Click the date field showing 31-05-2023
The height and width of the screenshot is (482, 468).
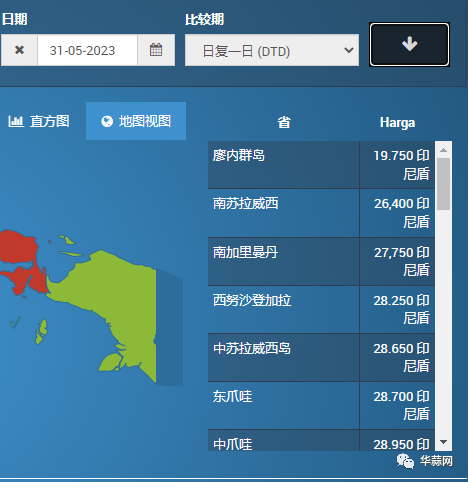87,50
